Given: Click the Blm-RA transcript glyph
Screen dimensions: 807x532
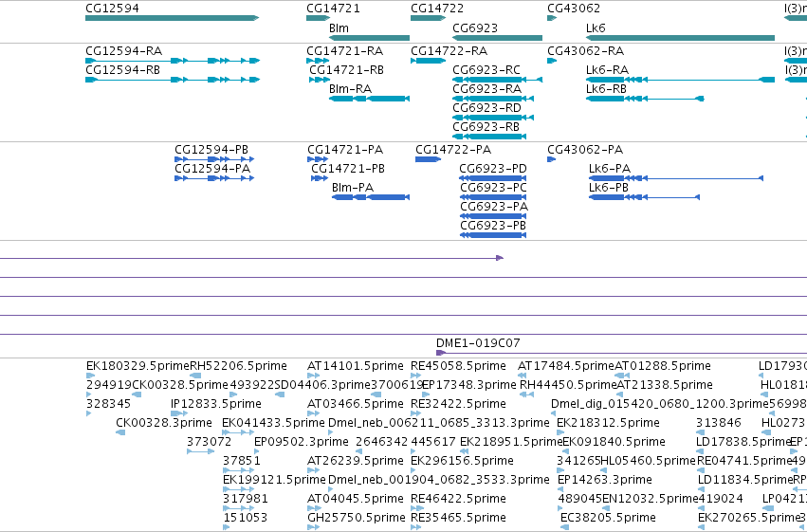Looking at the screenshot, I should pos(370,99).
